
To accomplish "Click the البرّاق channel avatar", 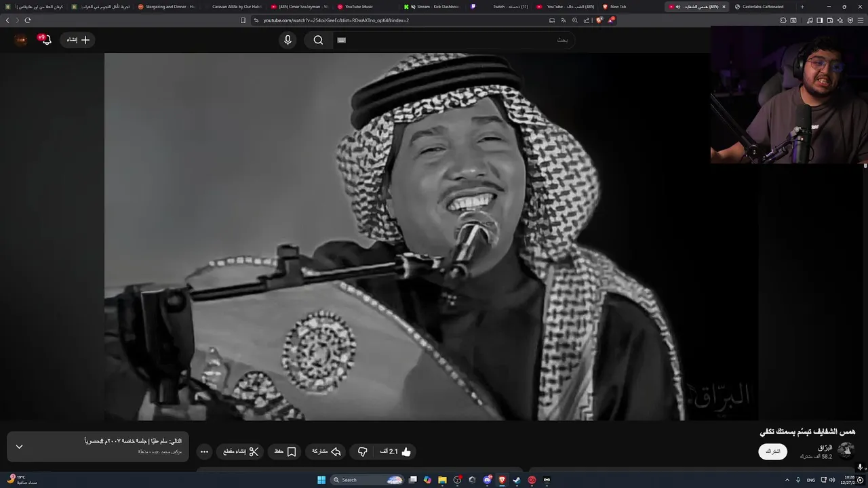I will click(846, 451).
